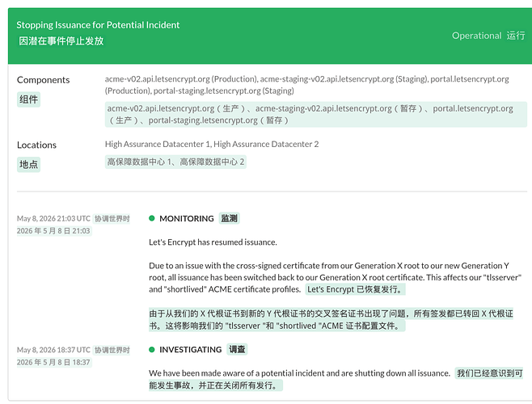Click the green dot beside MONITORING

point(152,218)
